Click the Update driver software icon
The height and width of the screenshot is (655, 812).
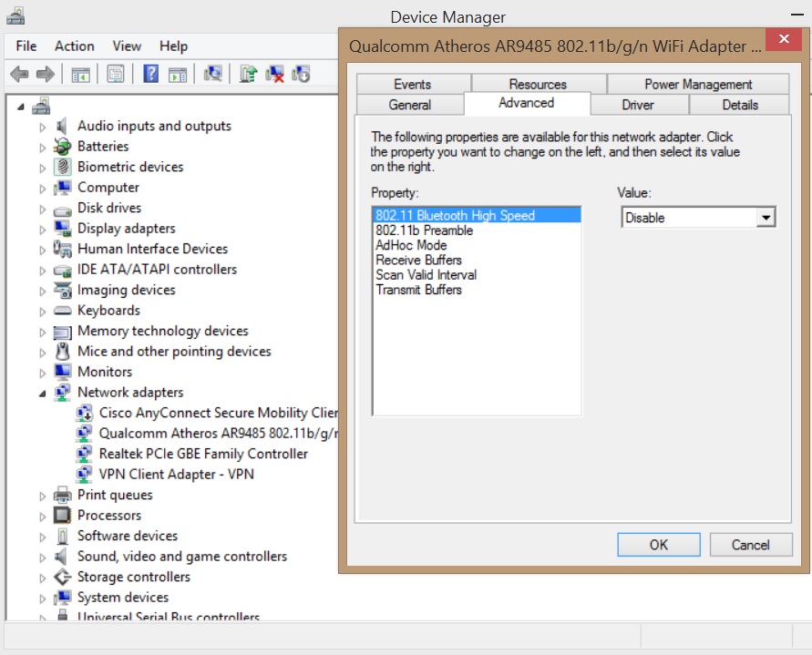pos(248,74)
